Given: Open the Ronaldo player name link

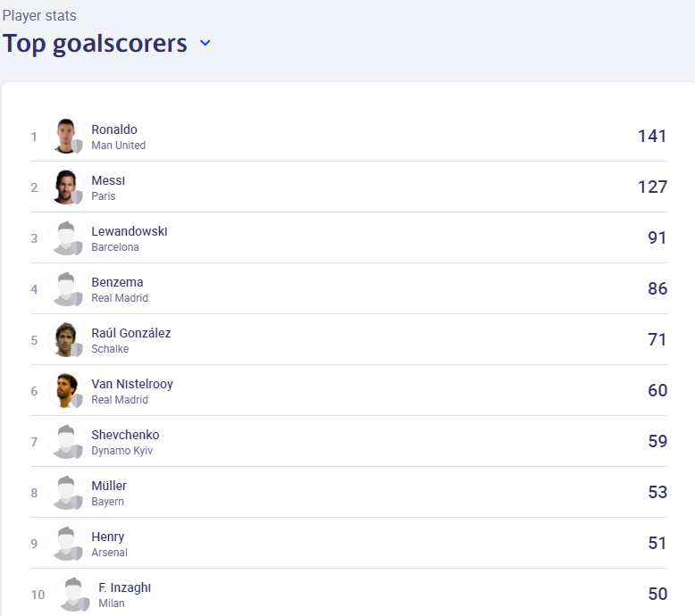Looking at the screenshot, I should (x=114, y=129).
